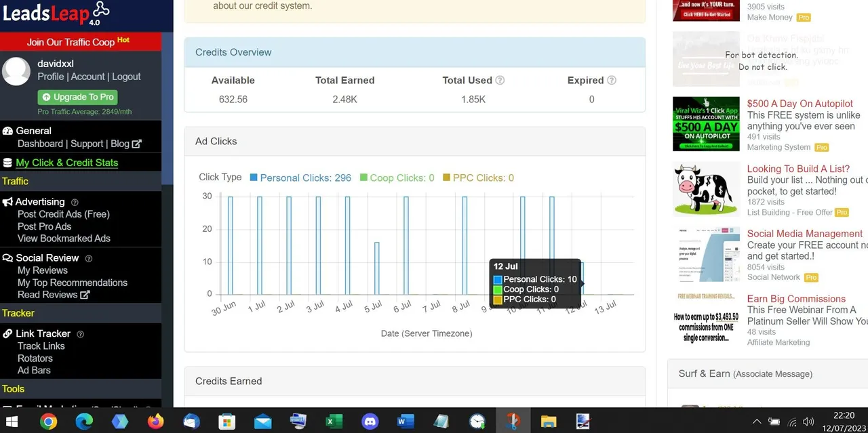Image resolution: width=868 pixels, height=433 pixels.
Task: Open the Support page
Action: click(87, 144)
